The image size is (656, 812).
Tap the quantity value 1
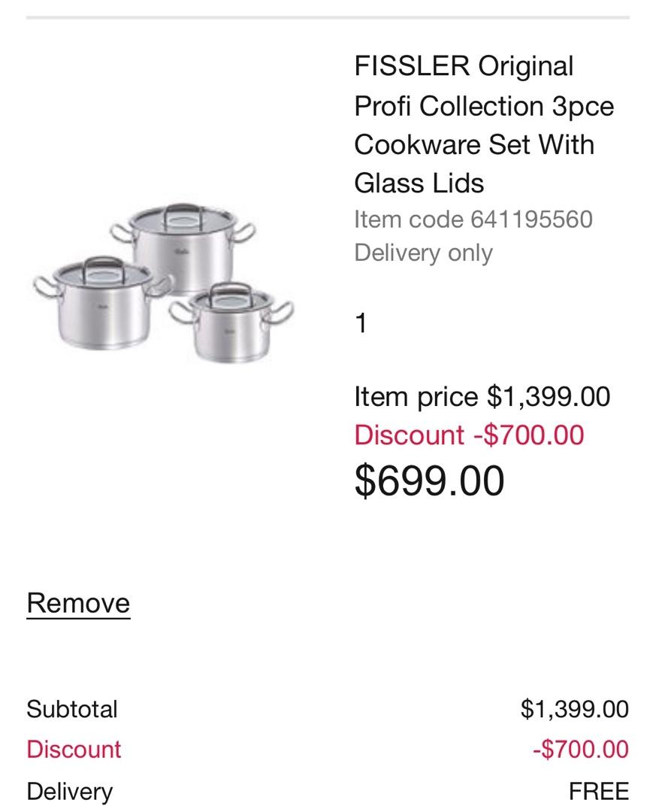tap(361, 324)
